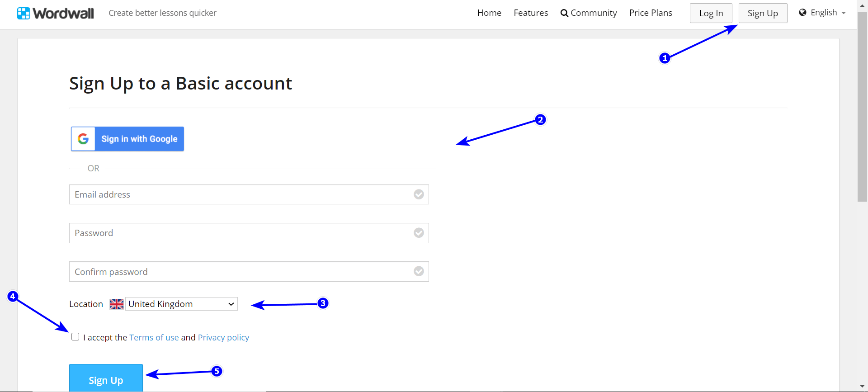Click the blue Sign Up submit button

coord(106,379)
